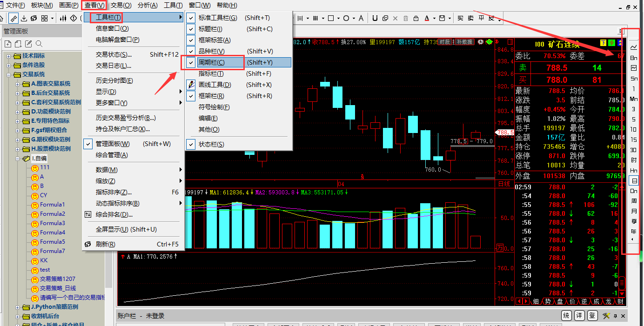This screenshot has width=644, height=326.
Task: Uncheck the 周期栏 toolbar option
Action: point(212,62)
